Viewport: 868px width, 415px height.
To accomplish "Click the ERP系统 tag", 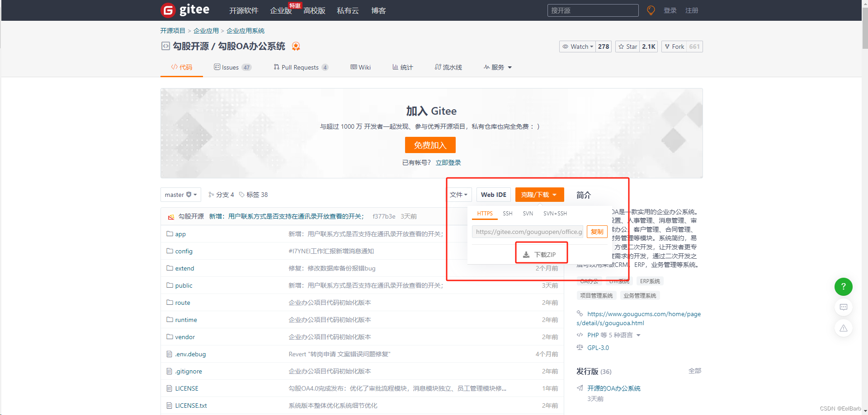I will click(x=650, y=281).
